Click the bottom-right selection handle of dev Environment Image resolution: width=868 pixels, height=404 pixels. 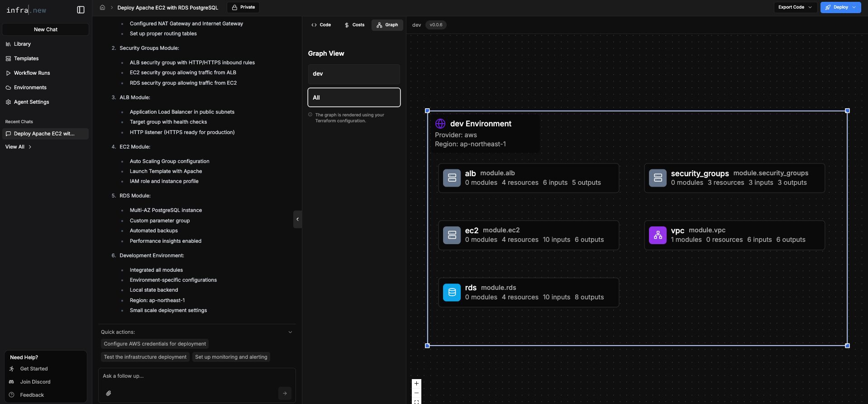click(x=847, y=346)
